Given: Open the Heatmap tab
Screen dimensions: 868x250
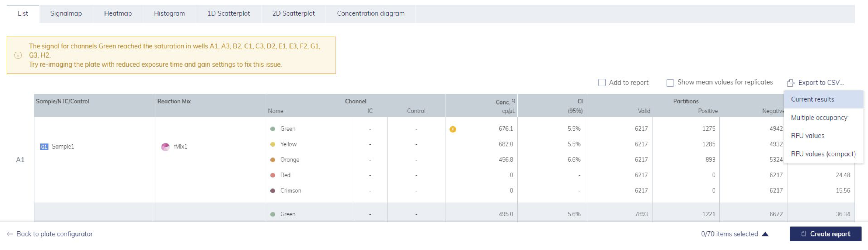Looking at the screenshot, I should [118, 13].
